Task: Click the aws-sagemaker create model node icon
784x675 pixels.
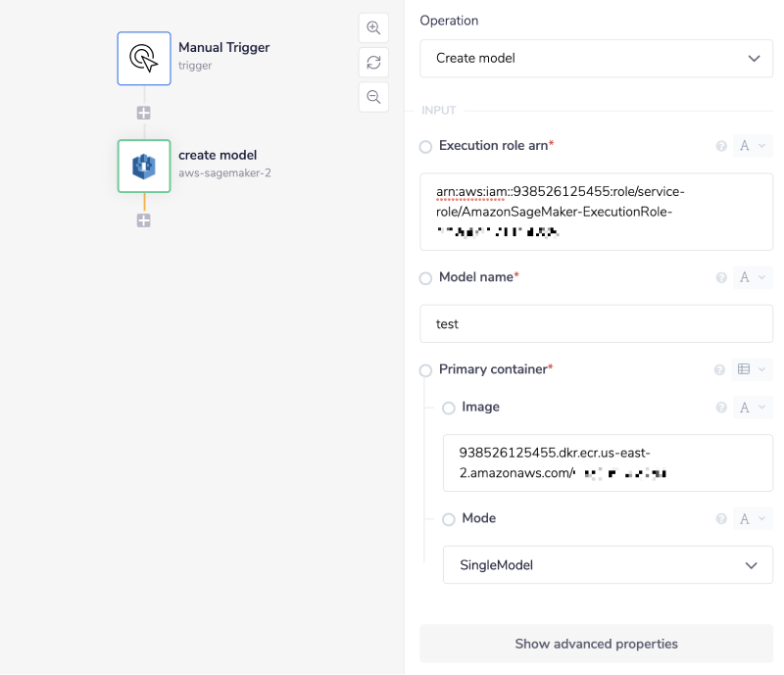Action: (143, 167)
